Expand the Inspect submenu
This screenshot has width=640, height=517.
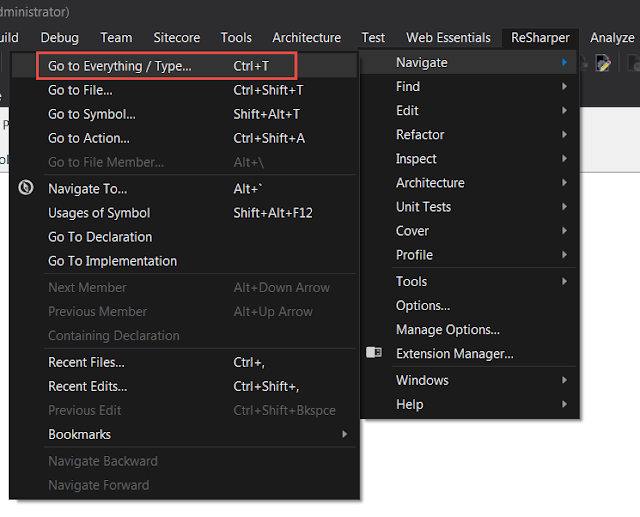[469, 159]
